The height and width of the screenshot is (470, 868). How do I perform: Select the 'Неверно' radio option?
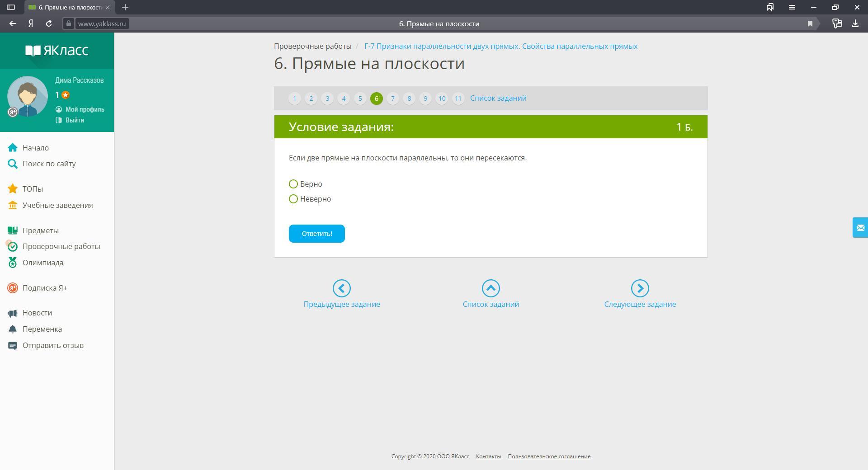293,199
